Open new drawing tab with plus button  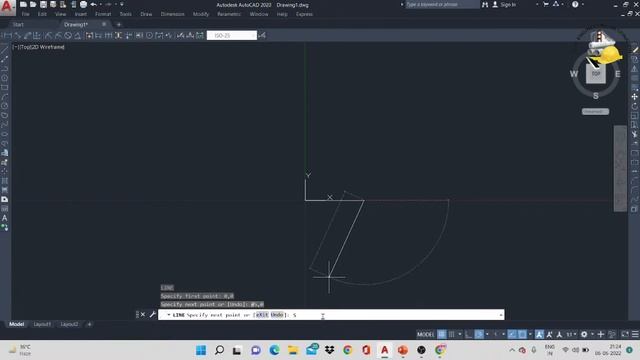[119, 24]
